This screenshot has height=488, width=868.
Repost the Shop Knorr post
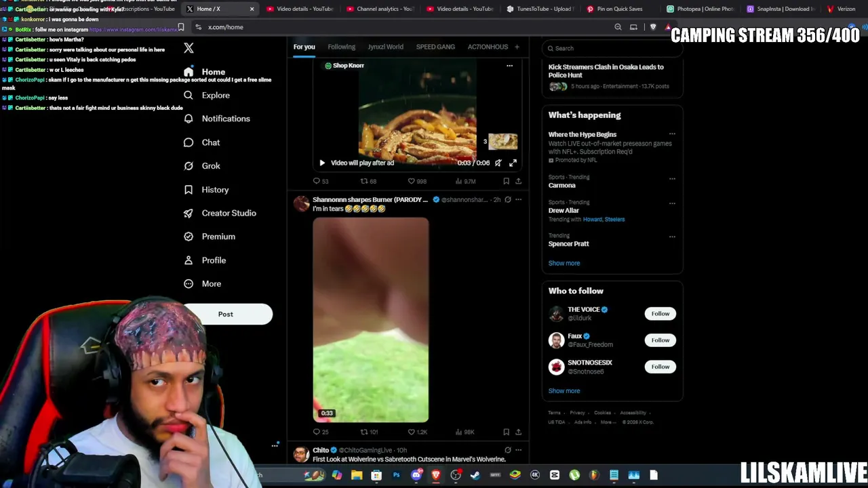point(368,181)
